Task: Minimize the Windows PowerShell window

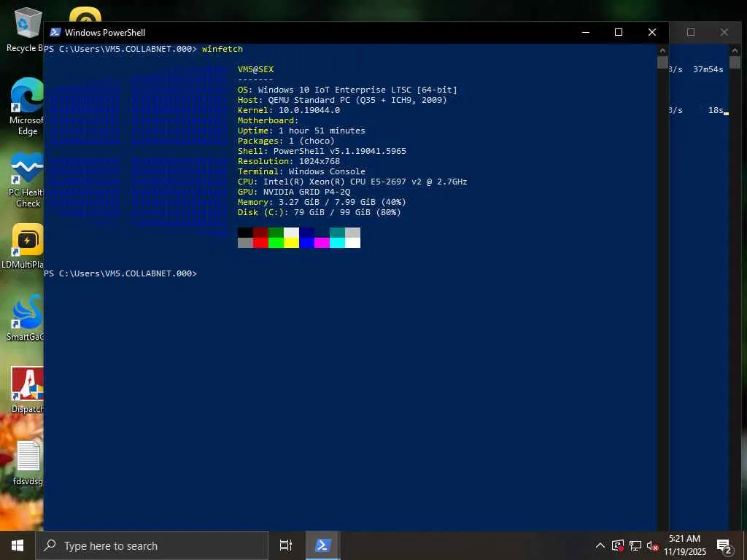Action: pyautogui.click(x=586, y=32)
